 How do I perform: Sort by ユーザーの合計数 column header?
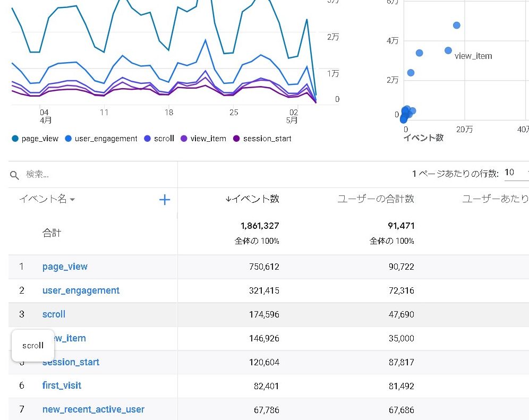(376, 199)
